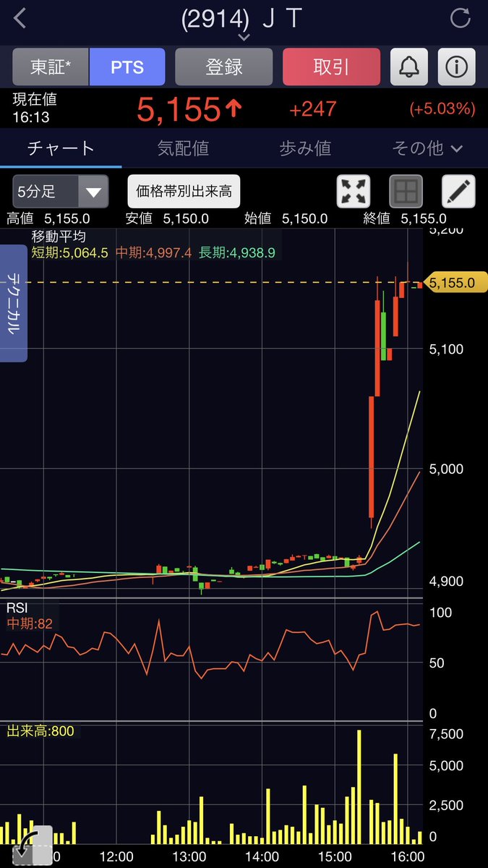Viewport: 488px width, 868px height.
Task: Switch market to 東証
Action: click(x=51, y=67)
